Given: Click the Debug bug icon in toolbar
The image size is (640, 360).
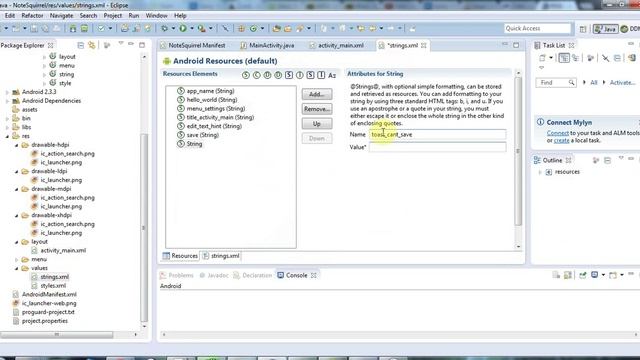Looking at the screenshot, I should pyautogui.click(x=164, y=28).
